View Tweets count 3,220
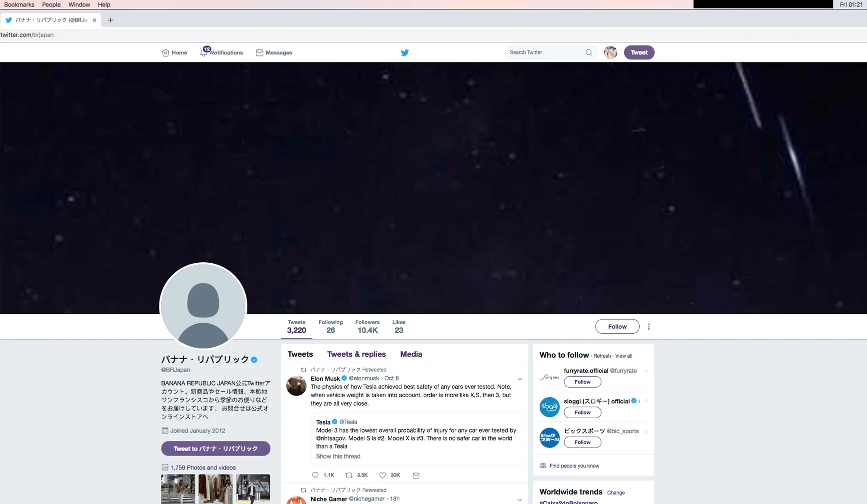The width and height of the screenshot is (867, 504). pos(296,327)
